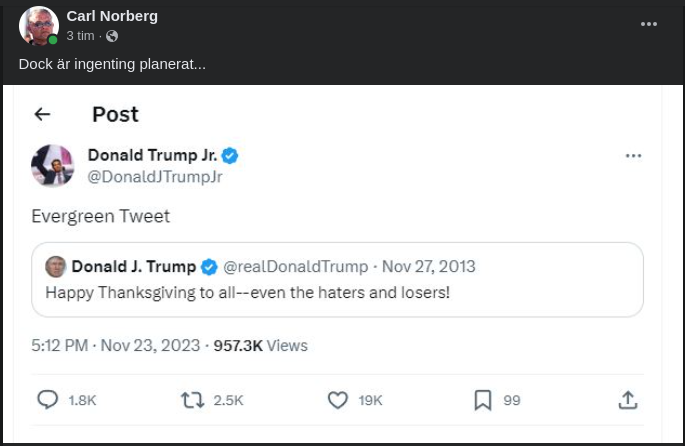This screenshot has height=446, width=685.
Task: Click Carl Norberg's profile picture
Action: [39, 25]
